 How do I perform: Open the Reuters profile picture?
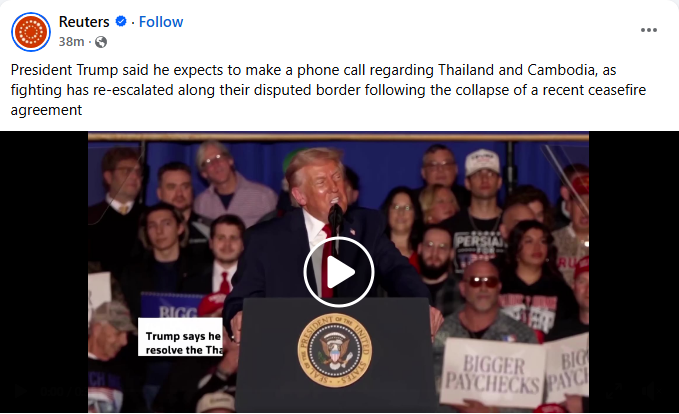click(31, 32)
